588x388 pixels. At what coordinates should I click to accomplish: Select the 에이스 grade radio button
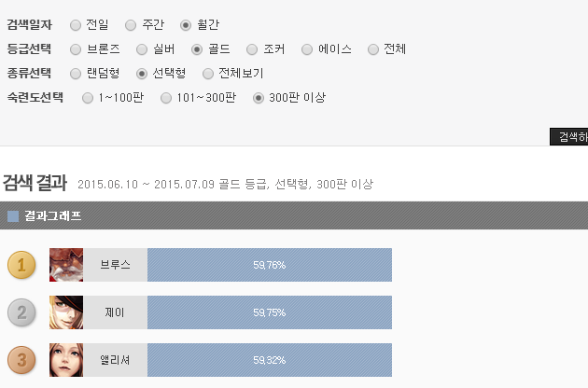click(x=307, y=49)
